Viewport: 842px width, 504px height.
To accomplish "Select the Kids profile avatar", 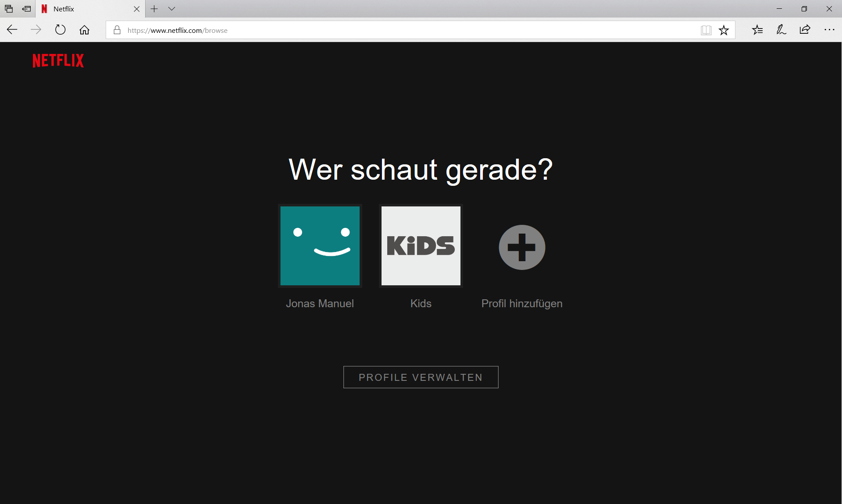I will tap(421, 246).
